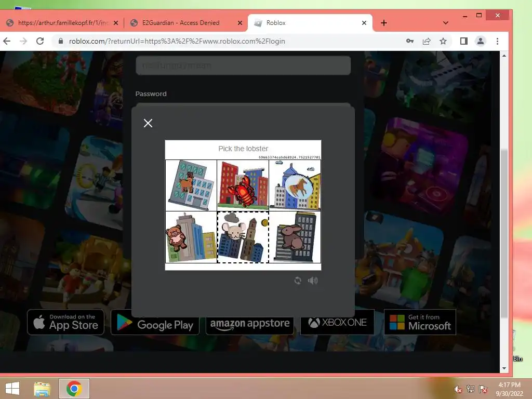
Task: Click the vertical scrollbar thumb
Action: 504,234
